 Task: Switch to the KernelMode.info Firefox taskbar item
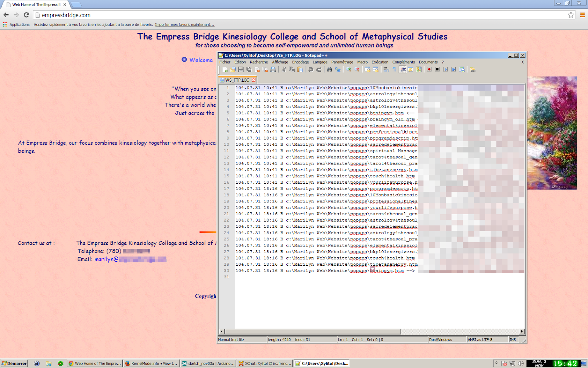click(151, 363)
